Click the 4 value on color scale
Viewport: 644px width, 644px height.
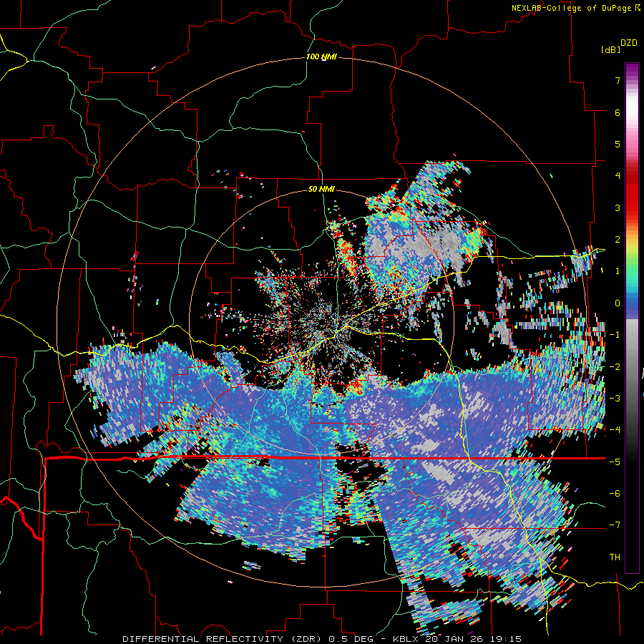pos(618,176)
